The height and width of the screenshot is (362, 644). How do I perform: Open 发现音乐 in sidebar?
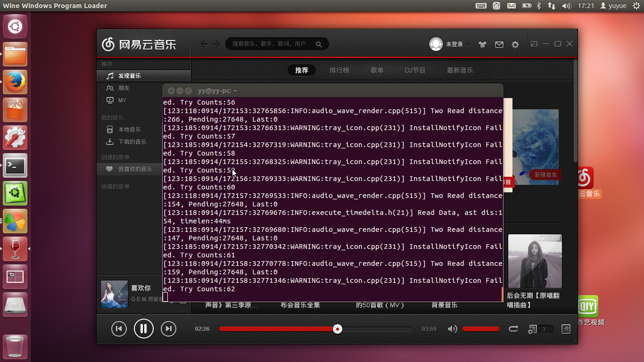click(144, 76)
